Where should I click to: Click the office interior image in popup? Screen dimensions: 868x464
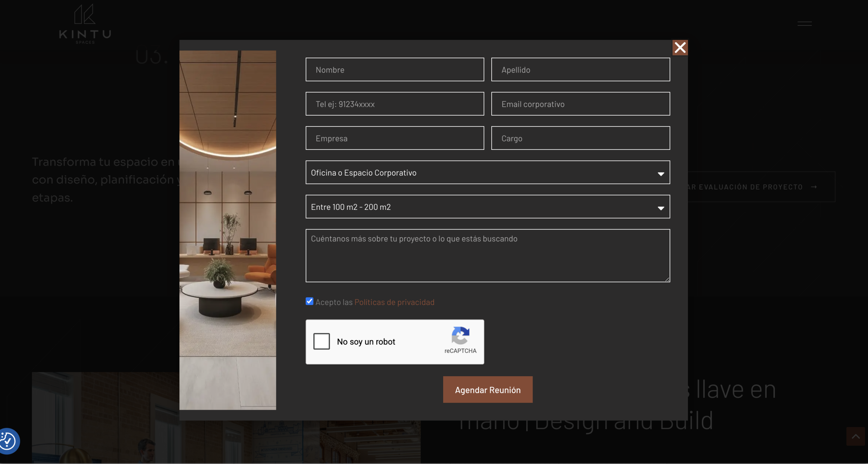pos(228,230)
